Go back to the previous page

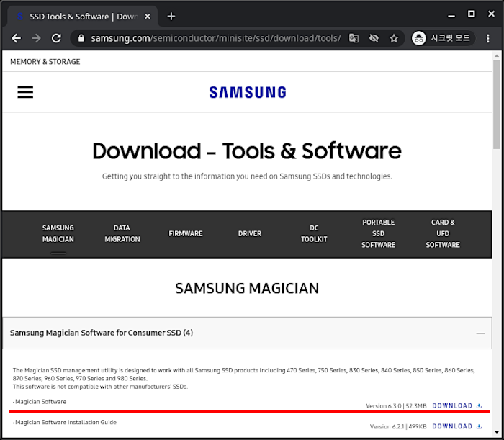[16, 38]
